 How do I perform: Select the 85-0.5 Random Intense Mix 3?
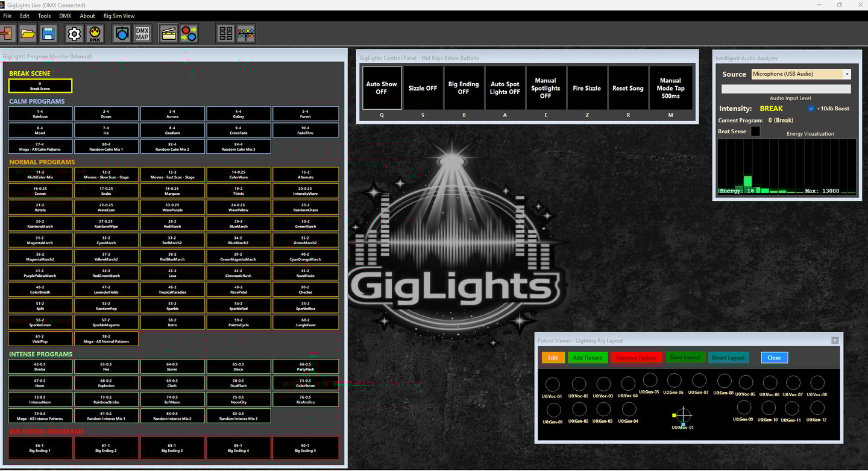coord(239,416)
